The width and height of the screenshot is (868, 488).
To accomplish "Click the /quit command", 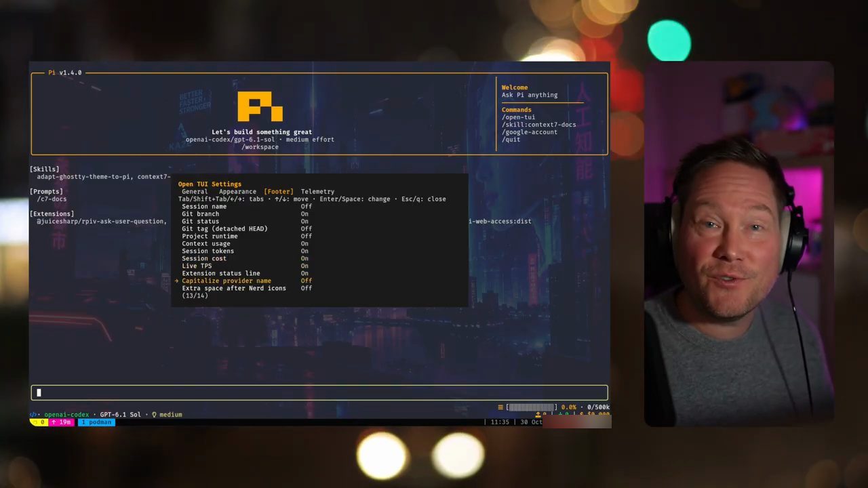I will [x=511, y=140].
